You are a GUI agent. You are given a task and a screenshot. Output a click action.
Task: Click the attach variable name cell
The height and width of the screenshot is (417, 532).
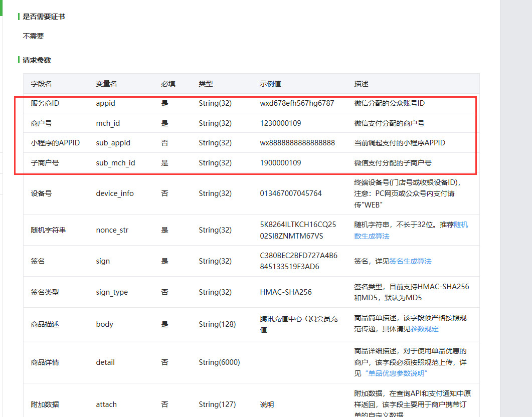pos(107,404)
